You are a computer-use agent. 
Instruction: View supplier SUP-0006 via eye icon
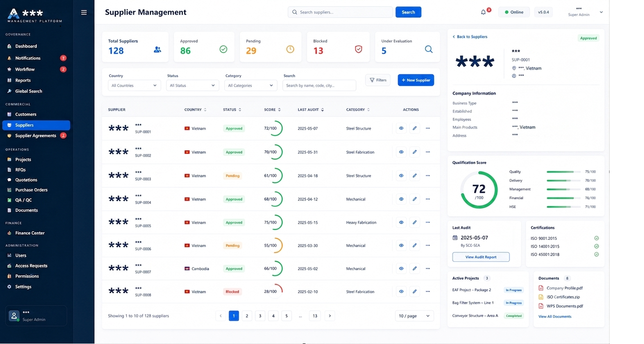(x=401, y=246)
